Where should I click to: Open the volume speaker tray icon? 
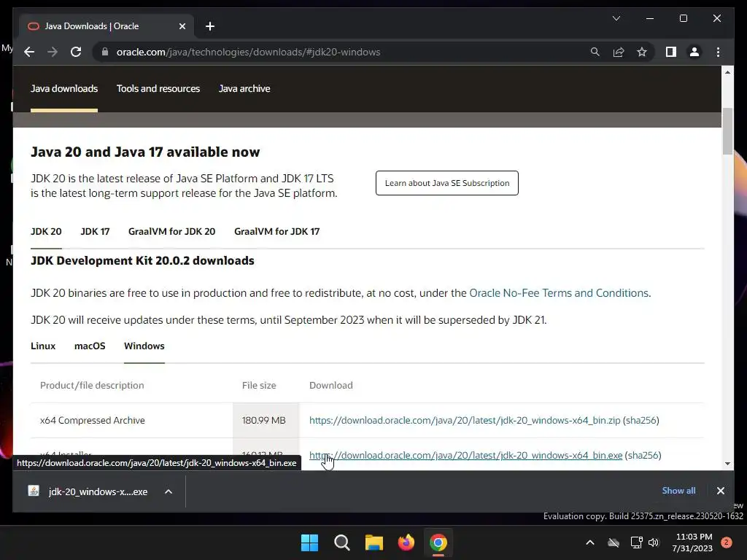pyautogui.click(x=654, y=542)
